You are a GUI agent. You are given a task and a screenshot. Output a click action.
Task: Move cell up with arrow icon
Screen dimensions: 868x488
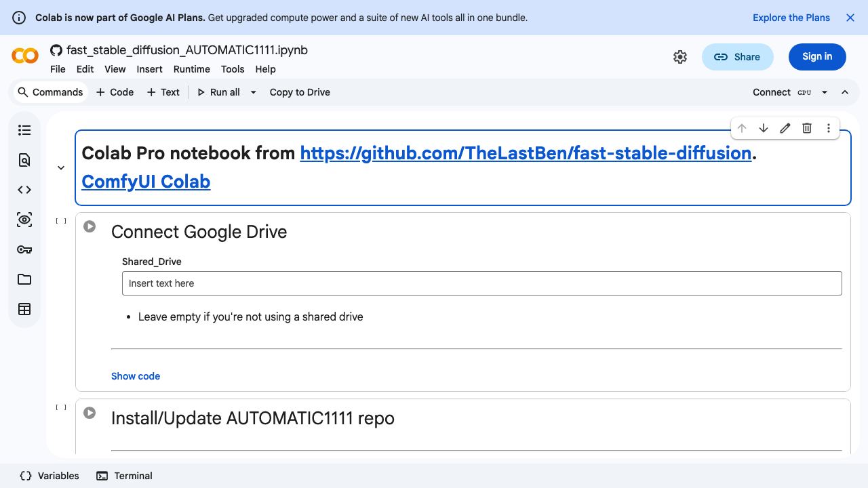tap(742, 128)
